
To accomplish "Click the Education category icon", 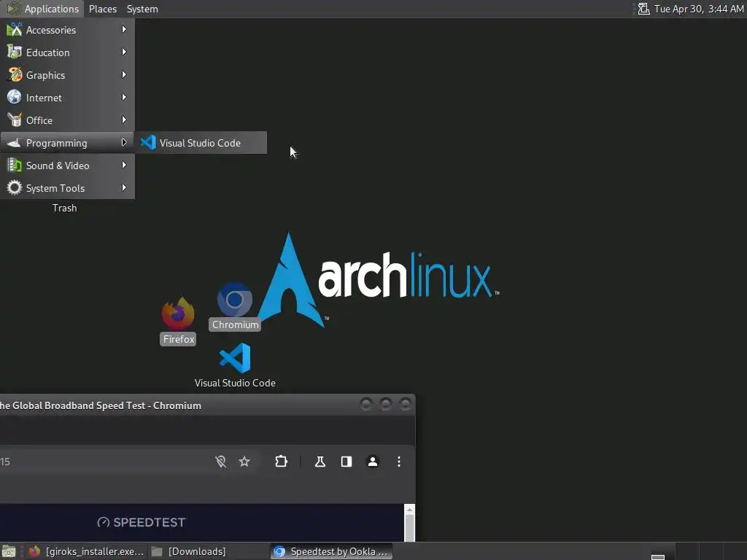I will (15, 52).
